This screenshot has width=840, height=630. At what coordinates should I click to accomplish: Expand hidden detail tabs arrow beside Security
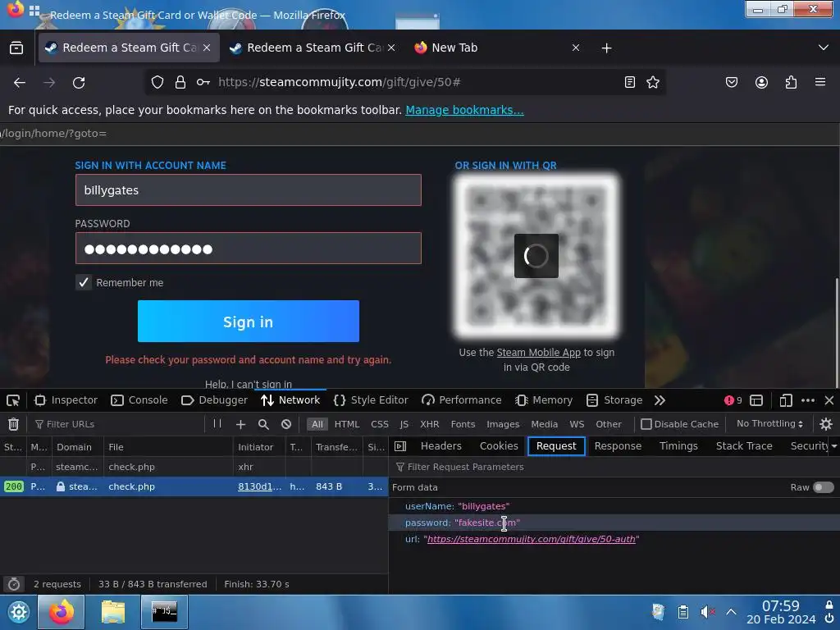click(833, 446)
